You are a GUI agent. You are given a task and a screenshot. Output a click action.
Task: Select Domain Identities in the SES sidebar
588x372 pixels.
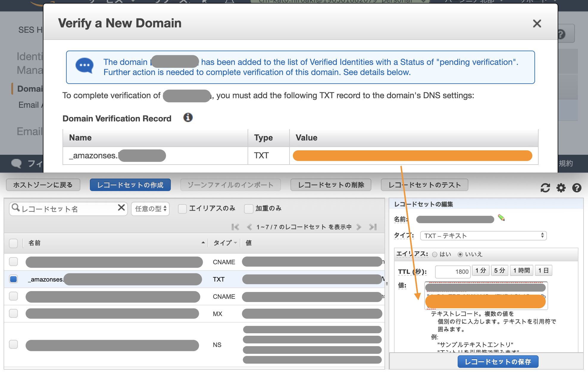pyautogui.click(x=31, y=88)
